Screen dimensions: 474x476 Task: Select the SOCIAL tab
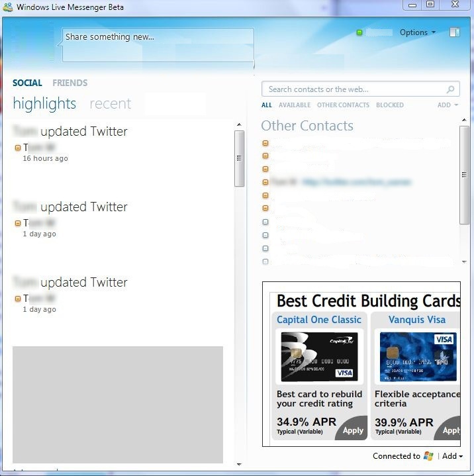27,83
